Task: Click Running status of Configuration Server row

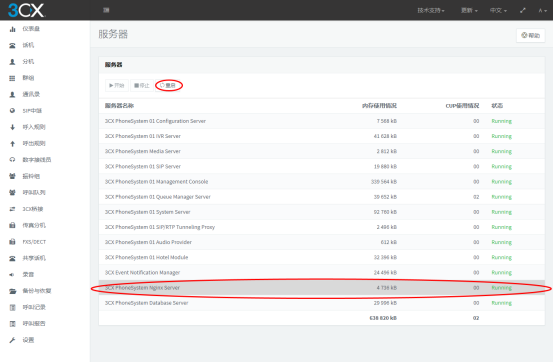Action: coord(502,121)
